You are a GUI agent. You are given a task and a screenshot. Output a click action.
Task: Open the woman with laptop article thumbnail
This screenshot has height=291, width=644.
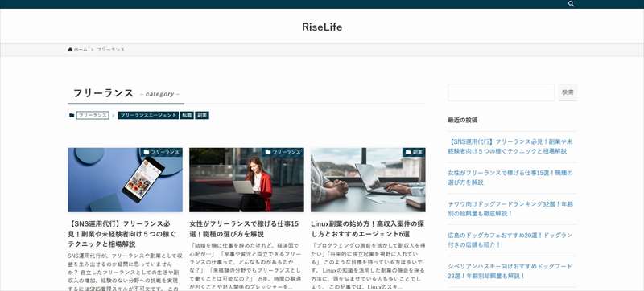(x=247, y=180)
